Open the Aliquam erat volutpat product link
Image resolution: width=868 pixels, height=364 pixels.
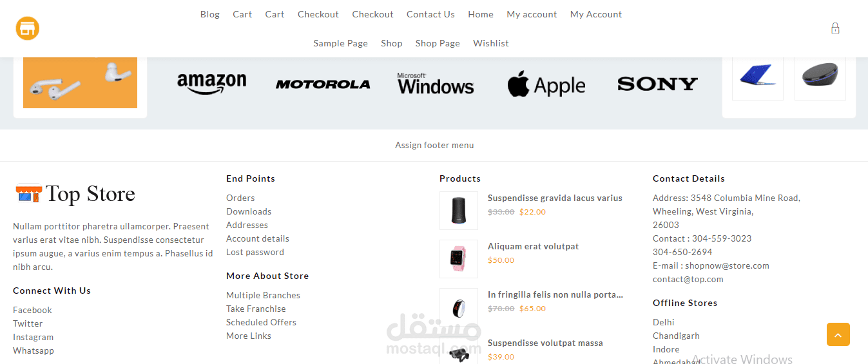(533, 246)
